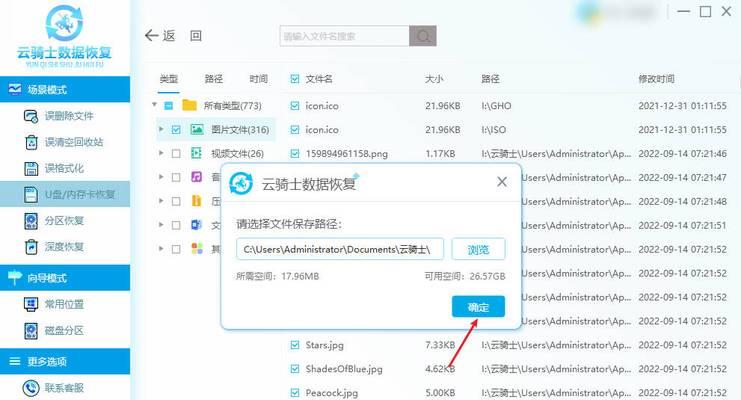The image size is (741, 400).
Task: Select U盘/内存卡恢复 option
Action: click(65, 194)
